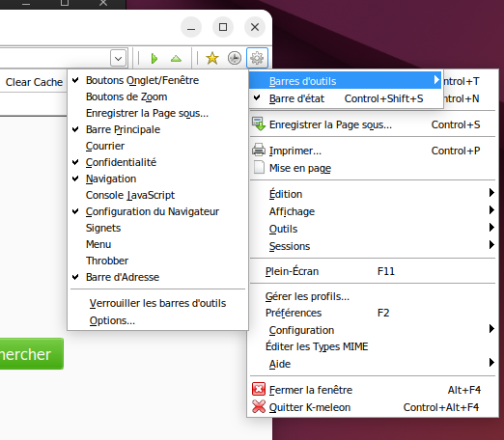
Task: Open history with the clock icon
Action: (x=235, y=58)
